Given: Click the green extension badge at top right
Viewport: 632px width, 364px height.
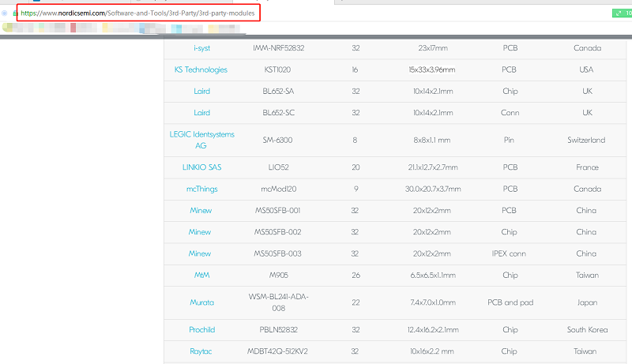Looking at the screenshot, I should [621, 13].
